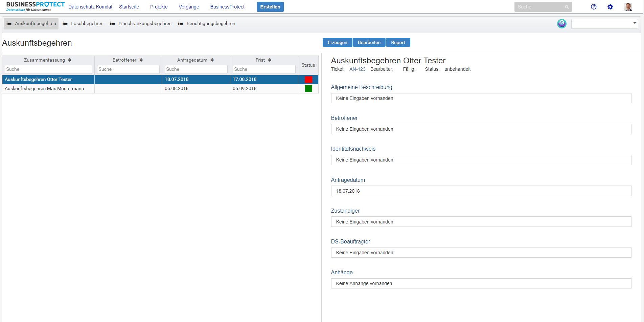
Task: Switch to the Löschbegehren tab
Action: click(83, 23)
